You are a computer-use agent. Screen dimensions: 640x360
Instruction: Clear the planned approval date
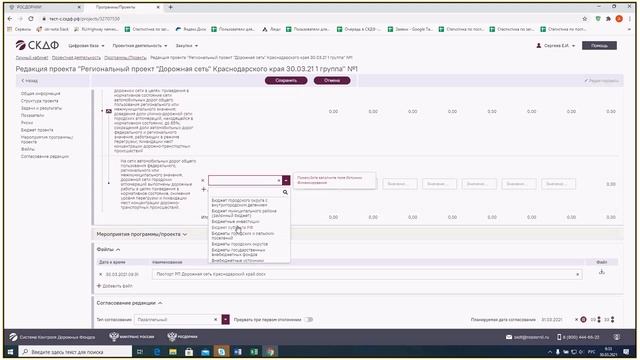click(x=576, y=320)
